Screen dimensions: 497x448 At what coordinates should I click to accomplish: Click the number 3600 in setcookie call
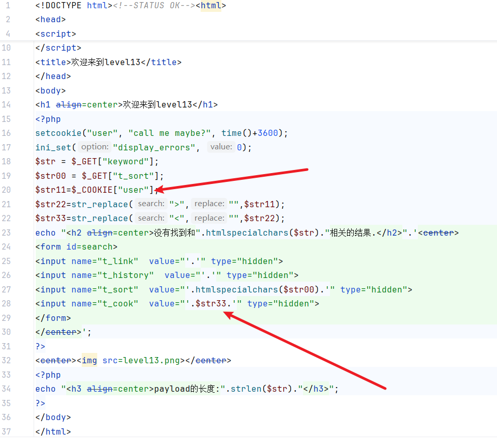(x=267, y=133)
